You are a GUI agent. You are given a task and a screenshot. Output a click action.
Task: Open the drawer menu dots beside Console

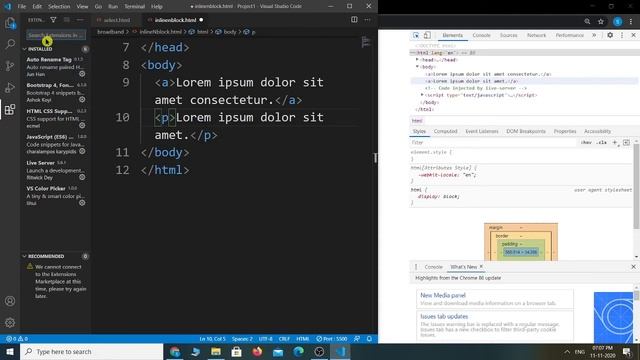click(x=416, y=267)
